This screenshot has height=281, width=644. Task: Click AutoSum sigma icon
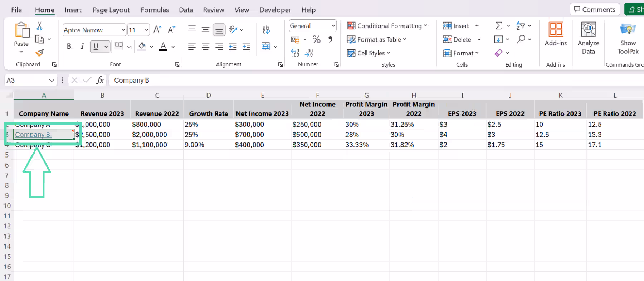pos(498,25)
